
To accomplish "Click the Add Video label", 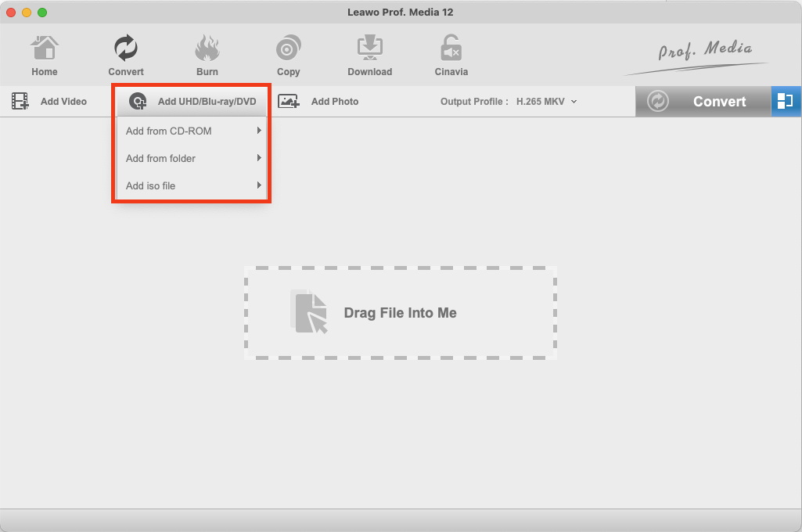I will (63, 101).
